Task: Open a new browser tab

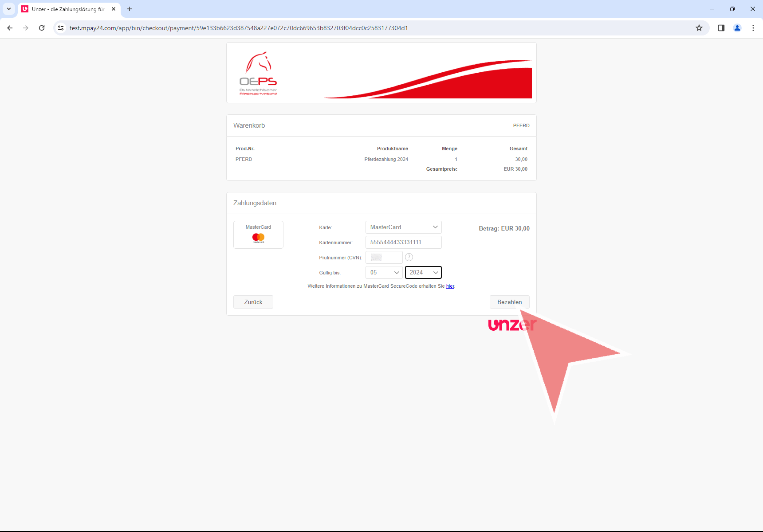Action: tap(130, 9)
